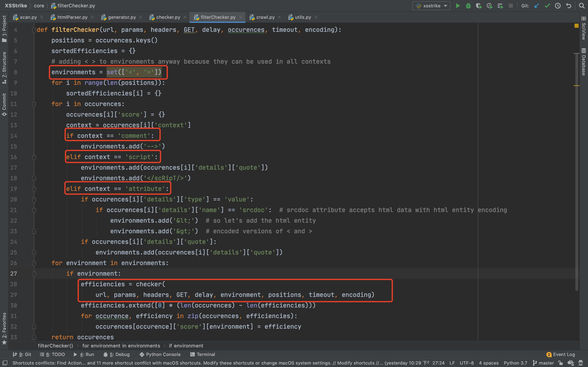Close the scan.py editor tab

click(x=42, y=17)
